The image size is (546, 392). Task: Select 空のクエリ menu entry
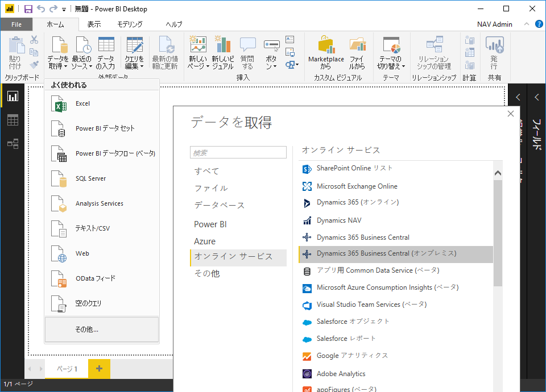[102, 303]
